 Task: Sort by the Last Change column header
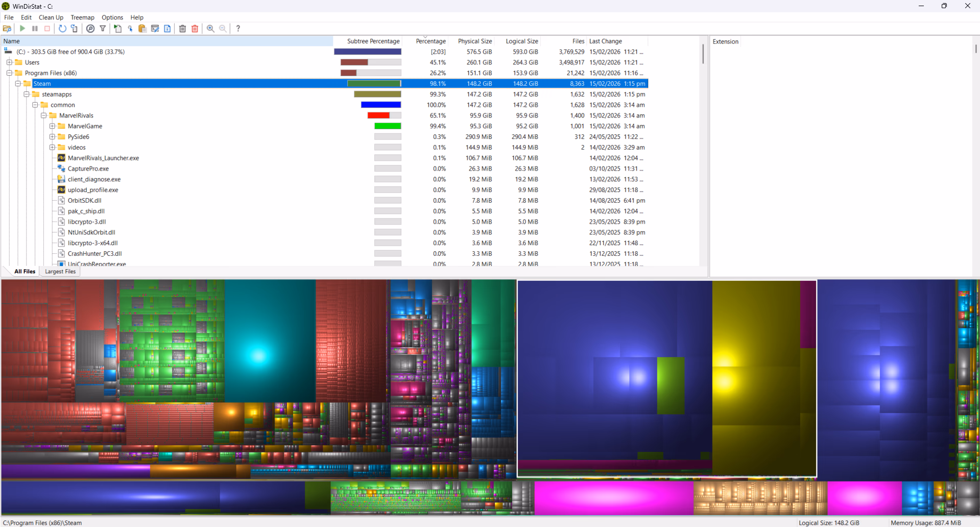(x=605, y=41)
